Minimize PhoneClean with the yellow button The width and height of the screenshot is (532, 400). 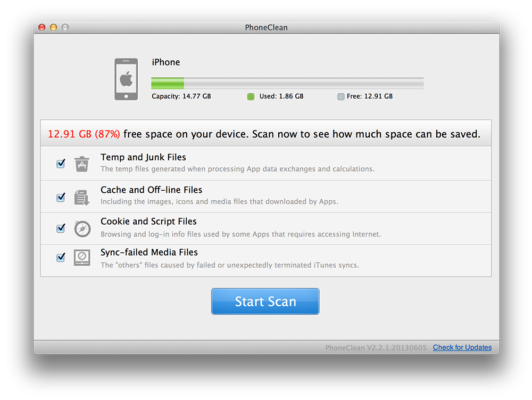54,28
